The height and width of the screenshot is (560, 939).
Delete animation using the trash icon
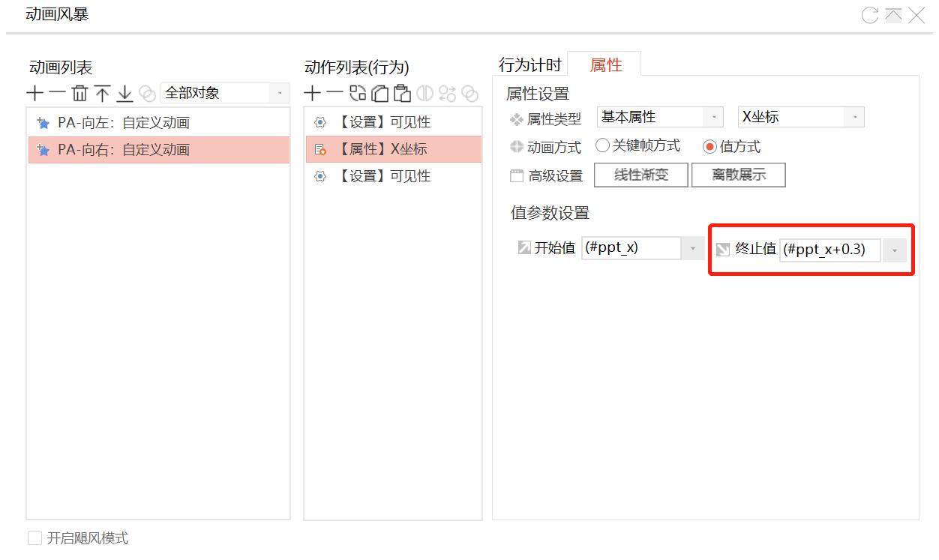pos(79,94)
